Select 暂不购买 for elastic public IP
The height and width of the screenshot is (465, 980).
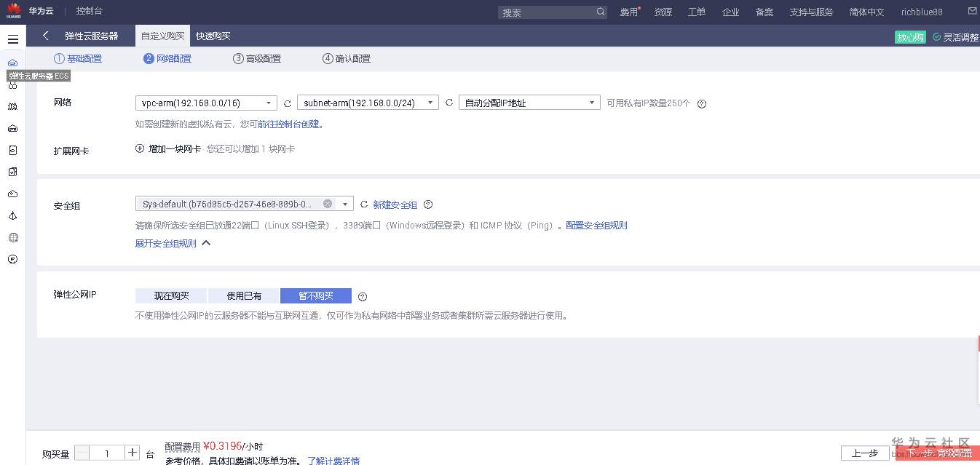[x=316, y=295]
